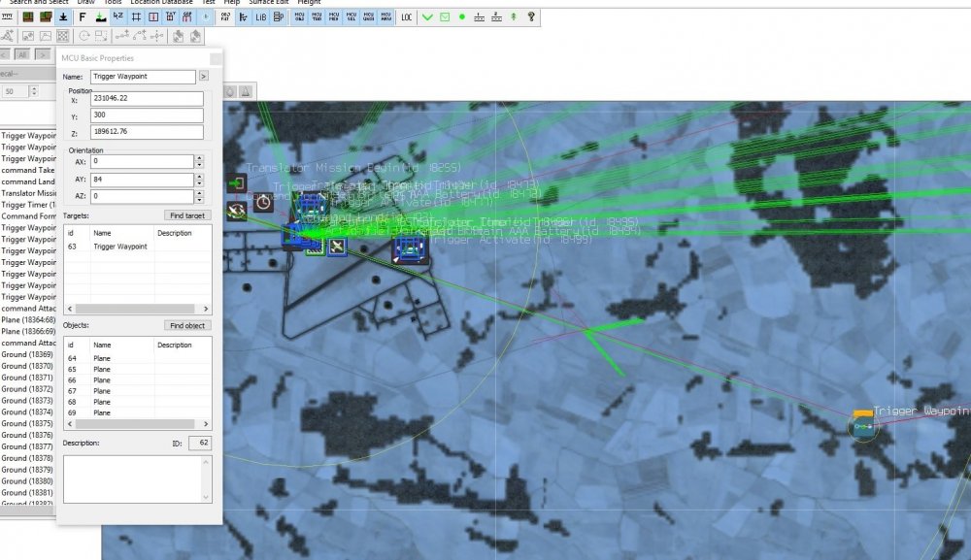
Task: Close the MCU Basic Properties panel
Action: (x=216, y=59)
